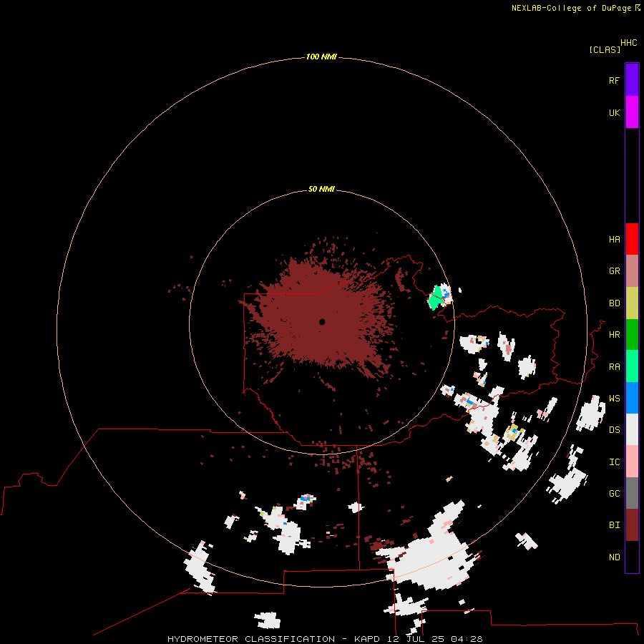
Task: Click the ND legend label
Action: pos(614,557)
